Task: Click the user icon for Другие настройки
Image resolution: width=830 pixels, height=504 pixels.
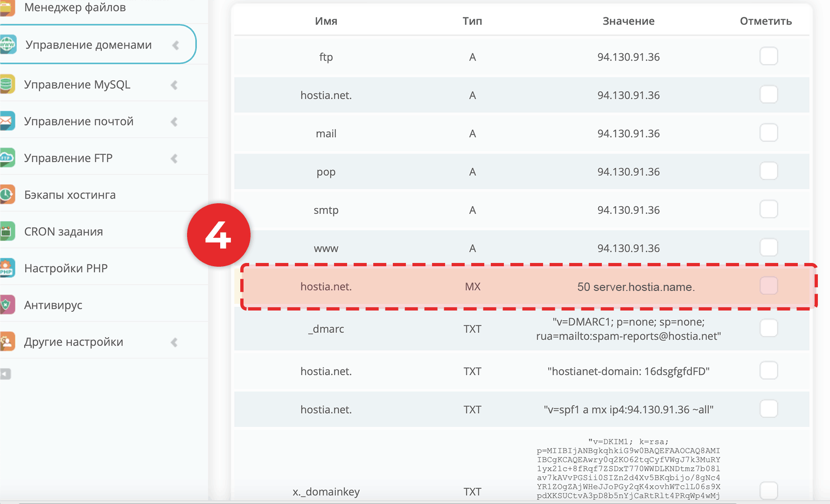Action: pos(7,342)
